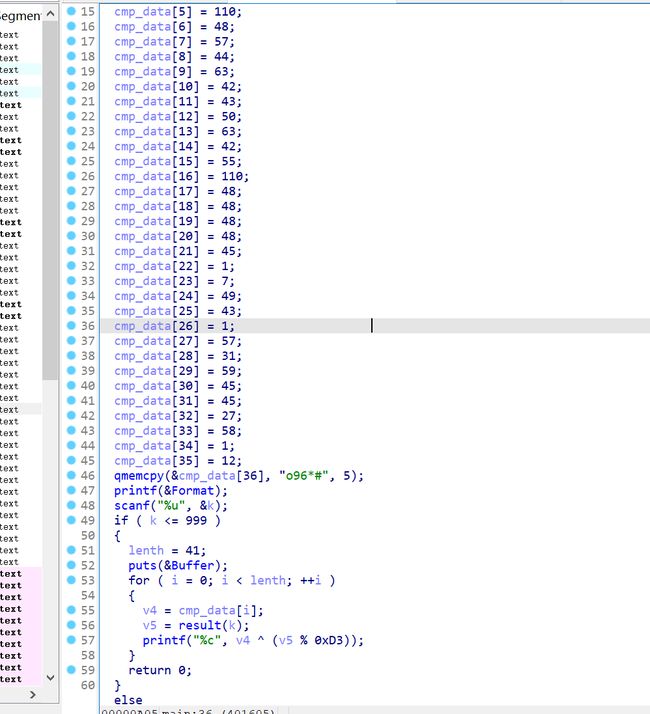Viewport: 650px width, 714px height.
Task: Click the Segments panel vertical scrollbar thumb
Action: [x=51, y=199]
